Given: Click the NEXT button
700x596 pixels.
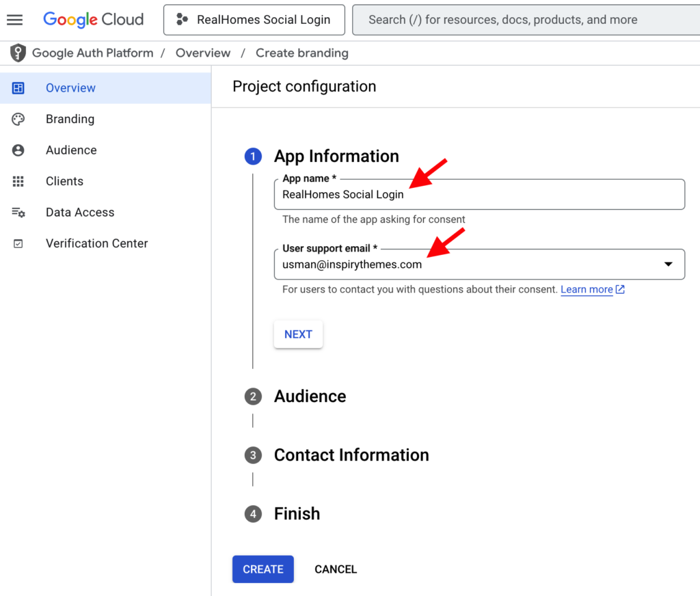Looking at the screenshot, I should coord(298,334).
